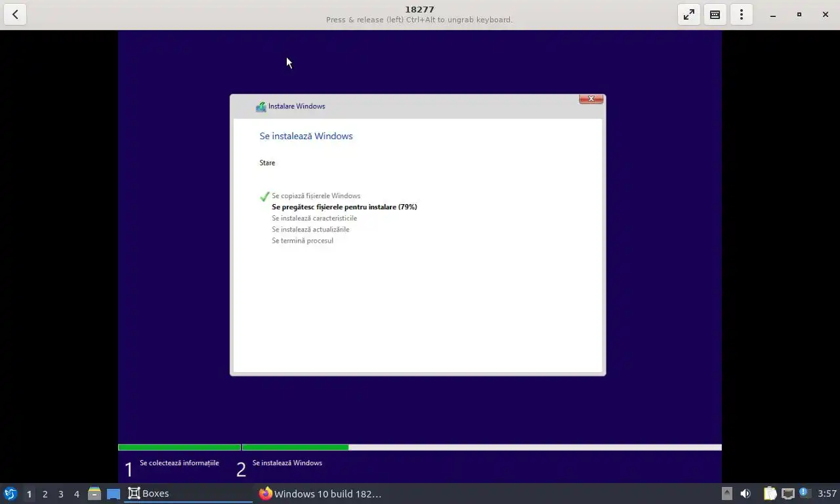The height and width of the screenshot is (504, 840).
Task: Close the Instalare Windows dialog
Action: click(x=591, y=99)
